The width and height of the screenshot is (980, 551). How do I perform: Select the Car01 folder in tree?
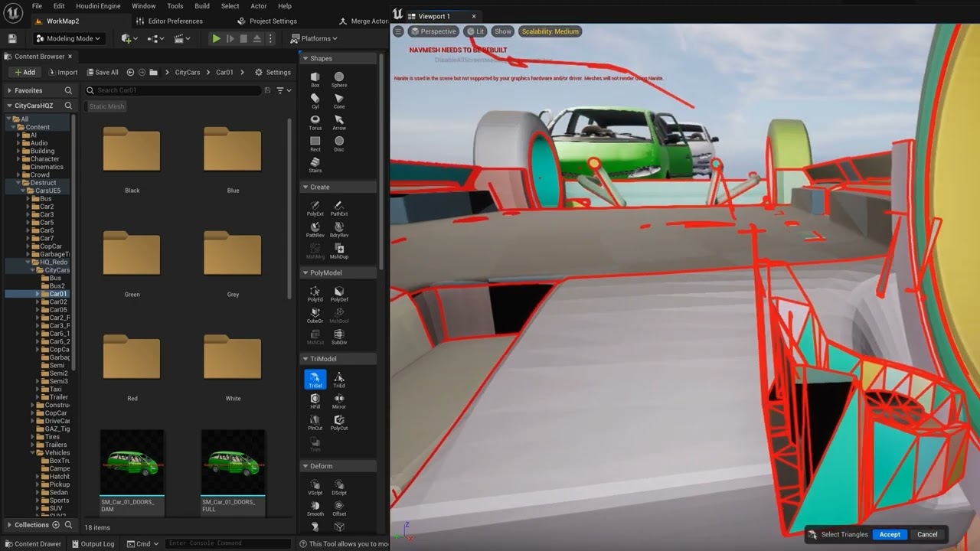click(58, 294)
